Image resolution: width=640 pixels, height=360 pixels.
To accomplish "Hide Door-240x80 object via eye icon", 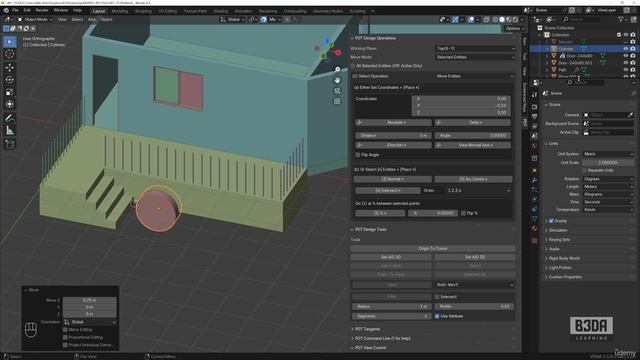I will [625, 56].
